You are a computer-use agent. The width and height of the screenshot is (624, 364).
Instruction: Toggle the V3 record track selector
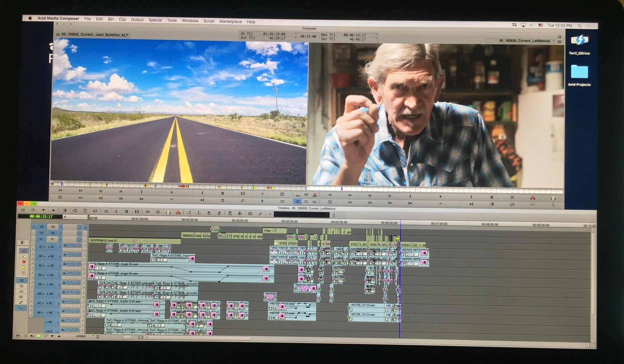coord(53,227)
